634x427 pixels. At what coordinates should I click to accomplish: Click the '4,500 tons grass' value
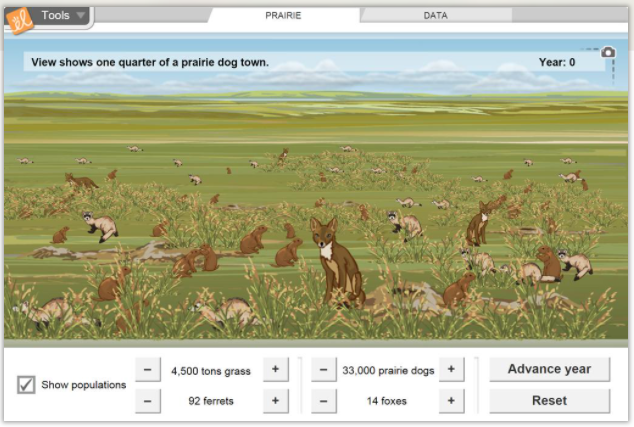pyautogui.click(x=211, y=371)
